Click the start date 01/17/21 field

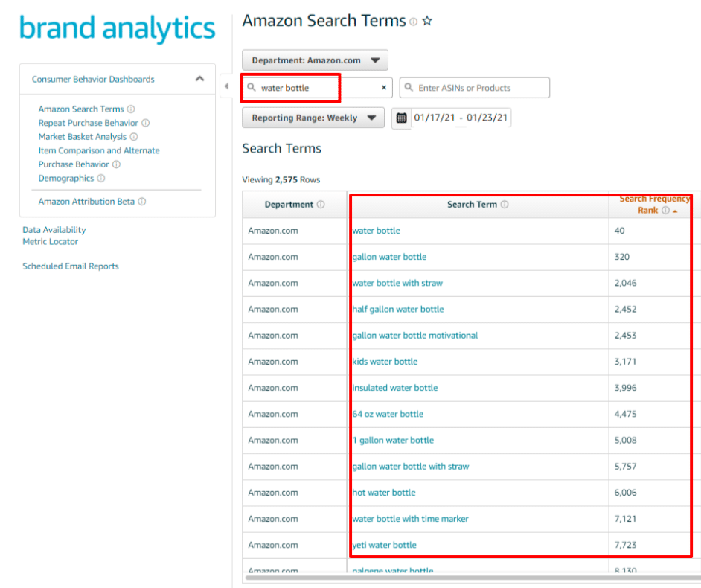click(x=433, y=118)
